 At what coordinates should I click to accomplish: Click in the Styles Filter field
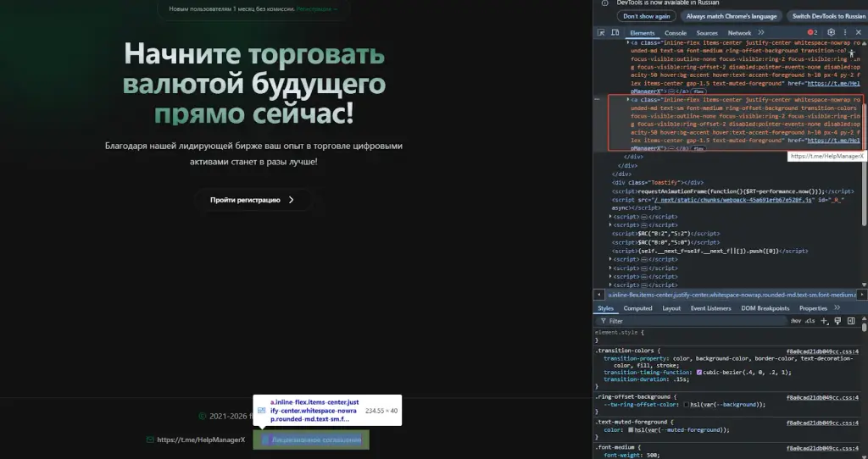point(692,321)
